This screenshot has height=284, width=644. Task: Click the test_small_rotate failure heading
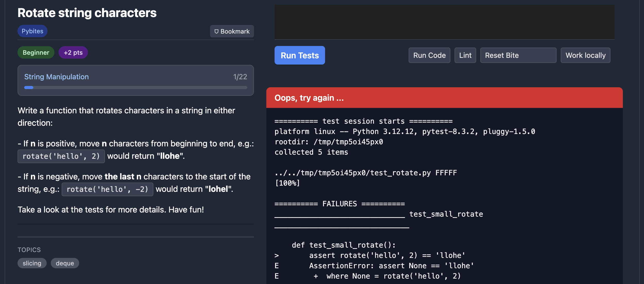click(446, 214)
